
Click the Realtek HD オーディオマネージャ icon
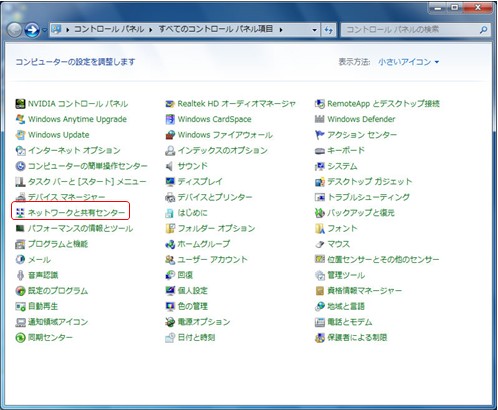click(x=170, y=104)
